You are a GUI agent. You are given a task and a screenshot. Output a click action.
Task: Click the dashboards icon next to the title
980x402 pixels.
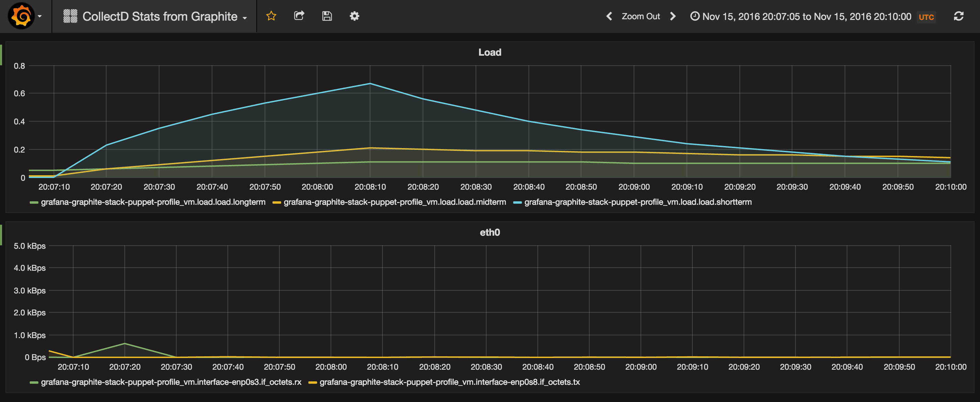pyautogui.click(x=70, y=16)
